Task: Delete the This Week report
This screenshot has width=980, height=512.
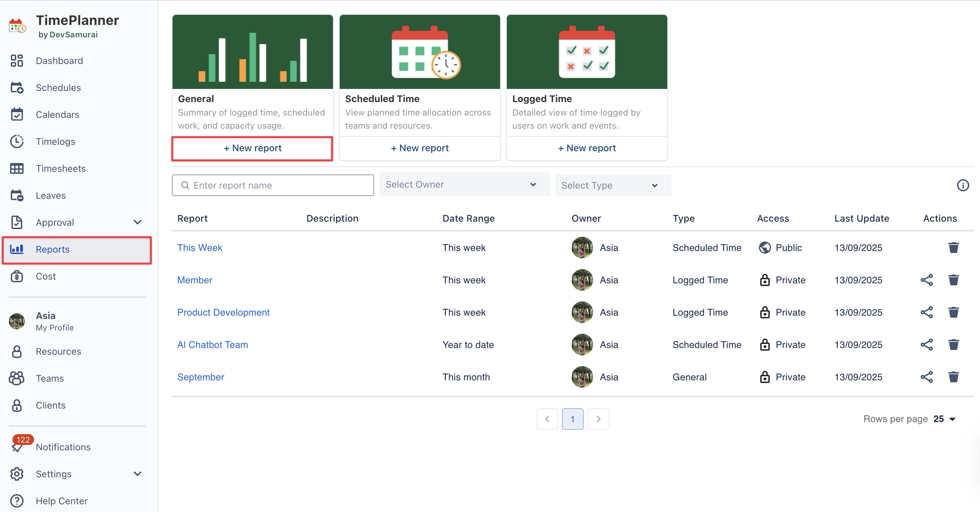Action: coord(953,248)
